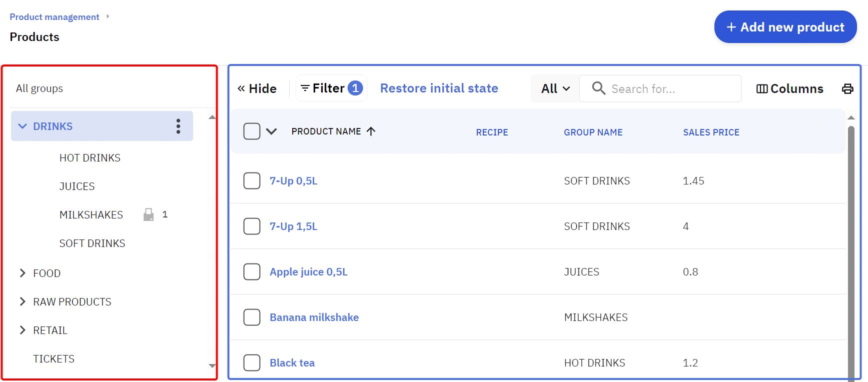Open the DRINKS group three-dot menu
Viewport: 868px width, 382px height.
pos(178,126)
